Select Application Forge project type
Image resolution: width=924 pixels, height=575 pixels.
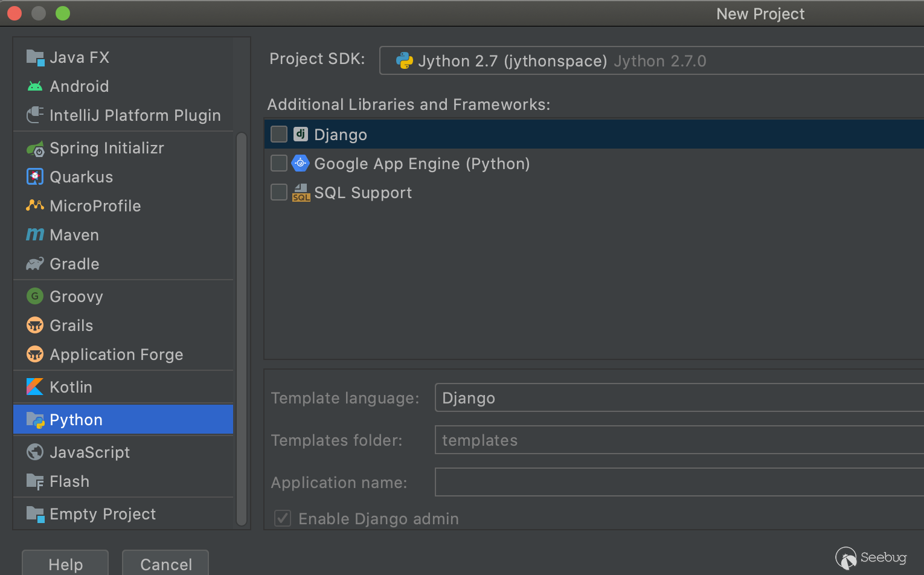point(116,355)
